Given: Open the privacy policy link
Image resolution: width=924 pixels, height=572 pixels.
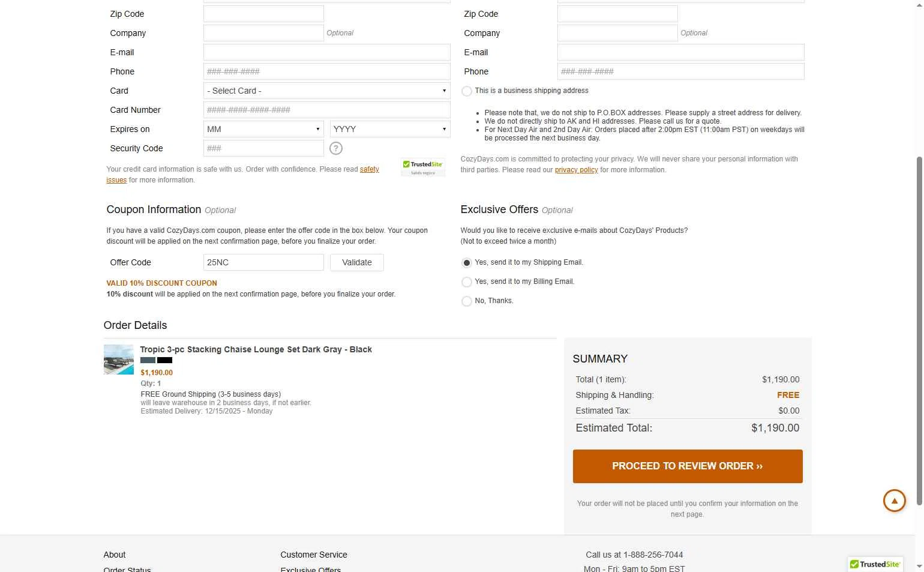Looking at the screenshot, I should [x=577, y=170].
